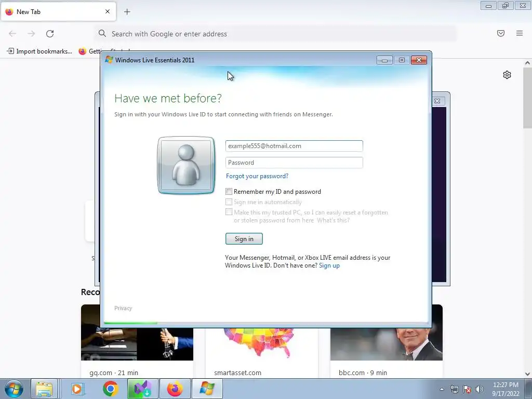Tick the Sign me in automatically checkbox
This screenshot has width=532, height=399.
tap(229, 202)
